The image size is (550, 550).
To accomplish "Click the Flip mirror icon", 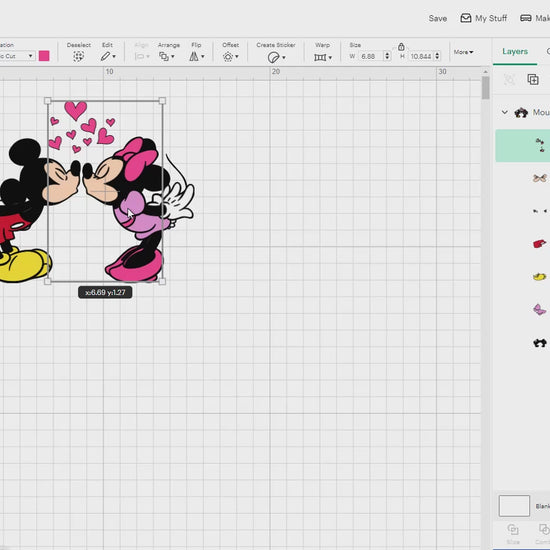I will tap(194, 56).
